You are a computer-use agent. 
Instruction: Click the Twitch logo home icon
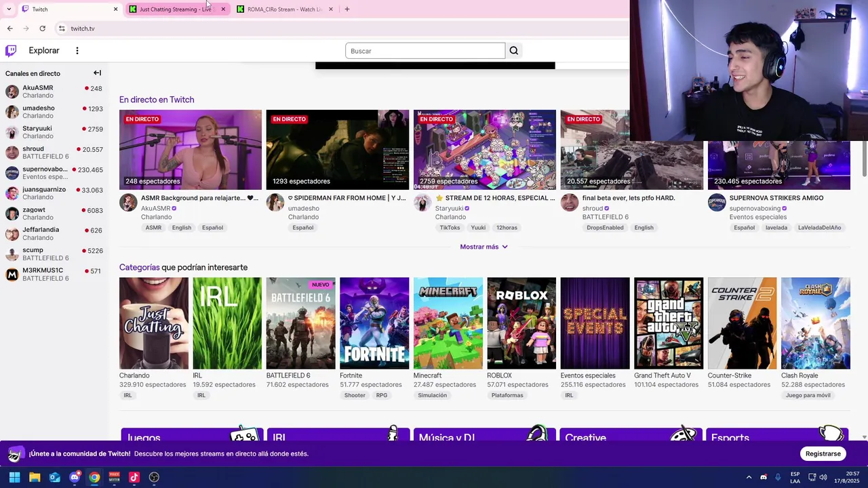pos(11,51)
